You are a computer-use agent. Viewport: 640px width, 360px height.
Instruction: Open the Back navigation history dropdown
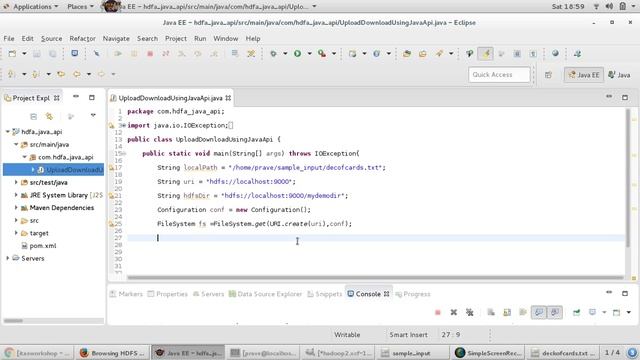pyautogui.click(x=89, y=74)
